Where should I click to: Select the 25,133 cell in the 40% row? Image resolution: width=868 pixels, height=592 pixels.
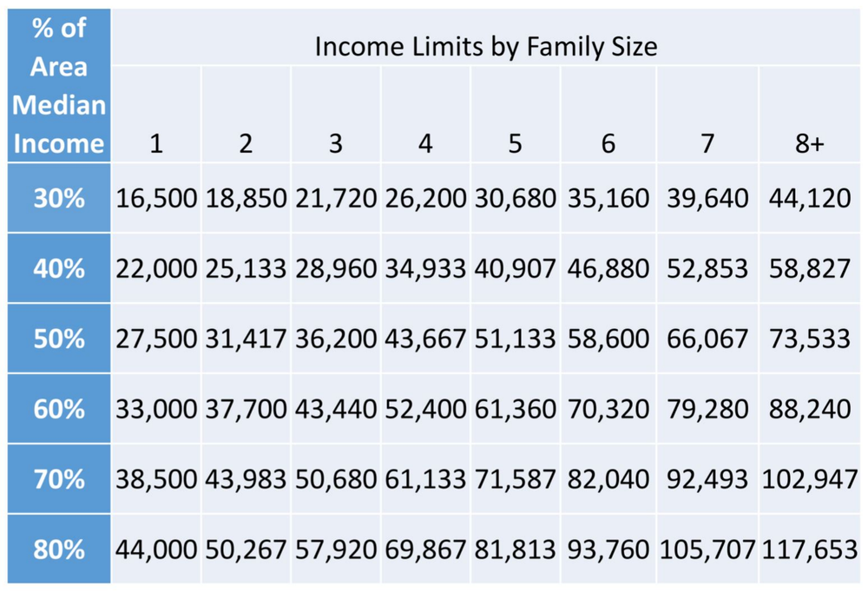(x=247, y=269)
